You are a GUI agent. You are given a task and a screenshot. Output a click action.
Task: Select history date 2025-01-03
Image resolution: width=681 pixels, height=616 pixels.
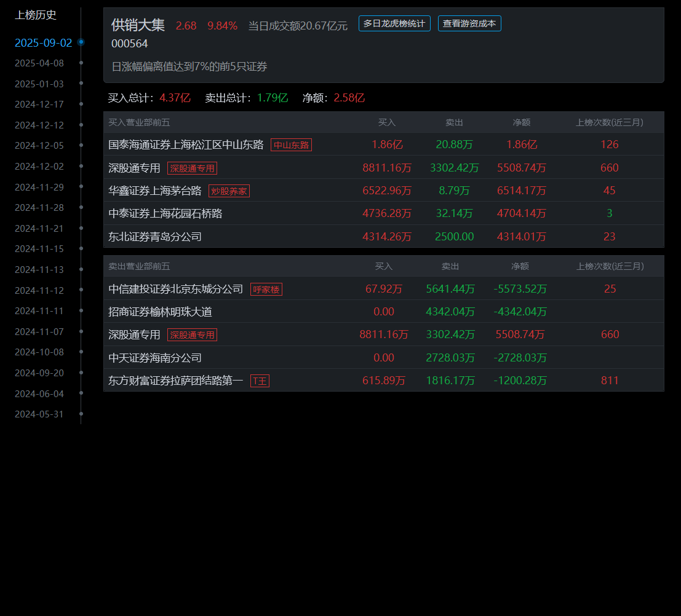coord(39,84)
